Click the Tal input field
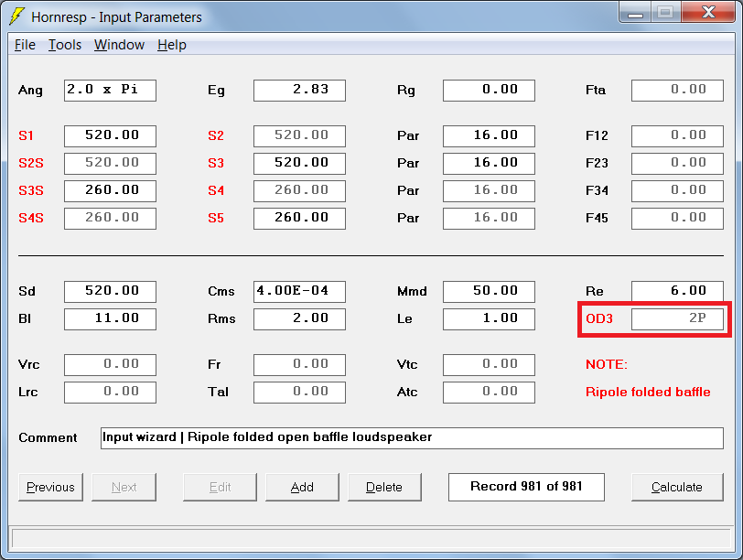The height and width of the screenshot is (560, 743). click(299, 393)
